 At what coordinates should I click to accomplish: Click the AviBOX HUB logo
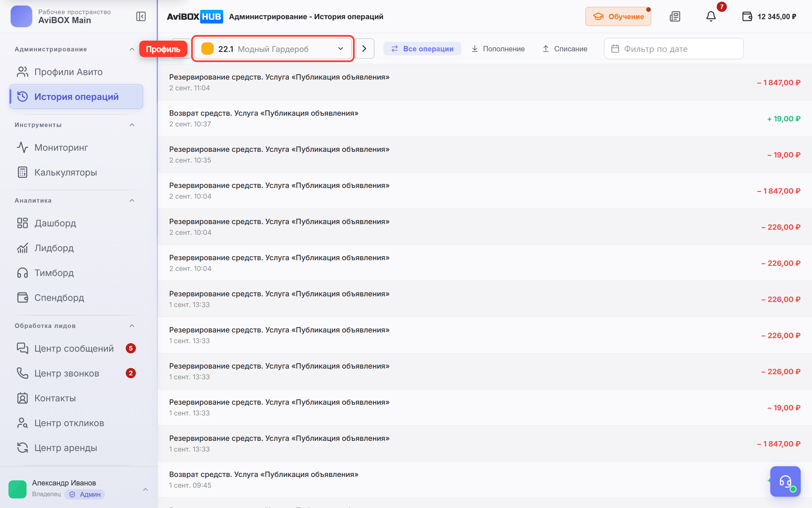195,16
